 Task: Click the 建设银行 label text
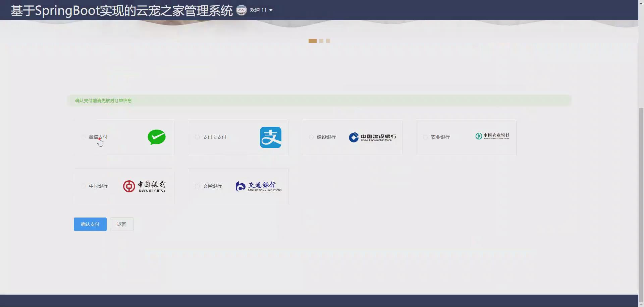pos(326,137)
